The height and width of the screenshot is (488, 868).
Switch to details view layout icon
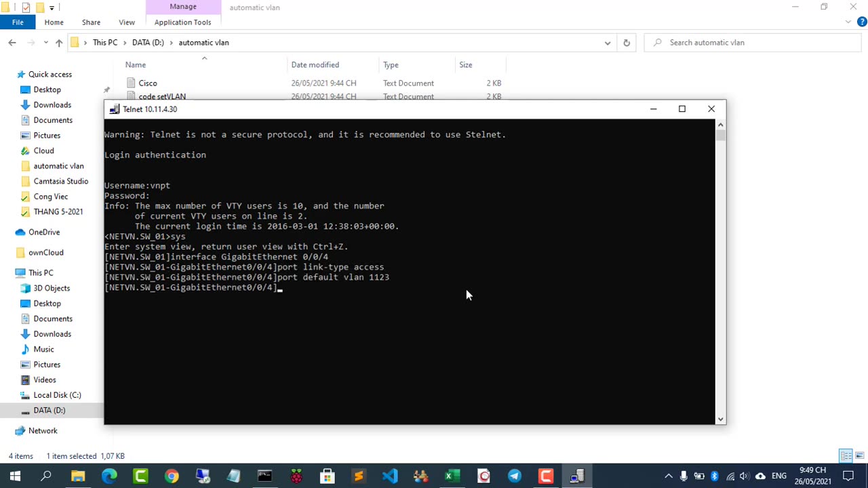click(846, 456)
